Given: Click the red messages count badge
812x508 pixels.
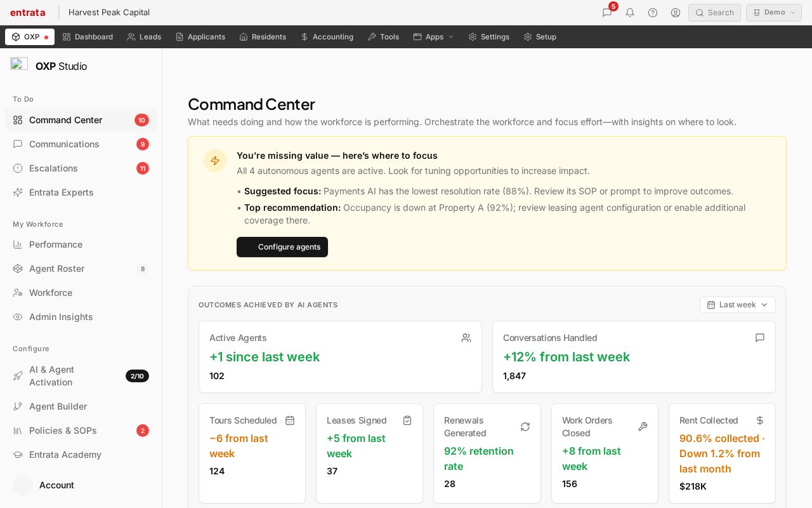Looking at the screenshot, I should pyautogui.click(x=613, y=6).
